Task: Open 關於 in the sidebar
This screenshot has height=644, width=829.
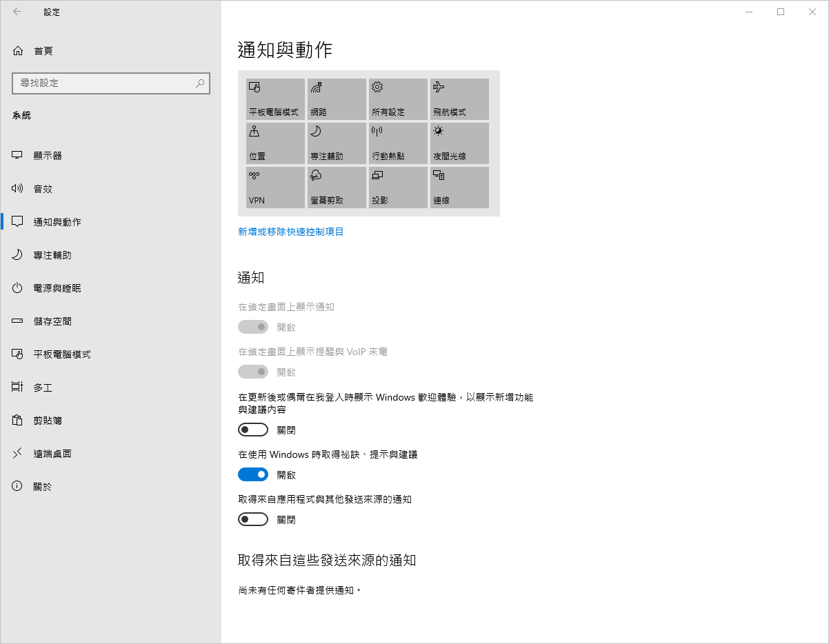Action: click(x=110, y=487)
